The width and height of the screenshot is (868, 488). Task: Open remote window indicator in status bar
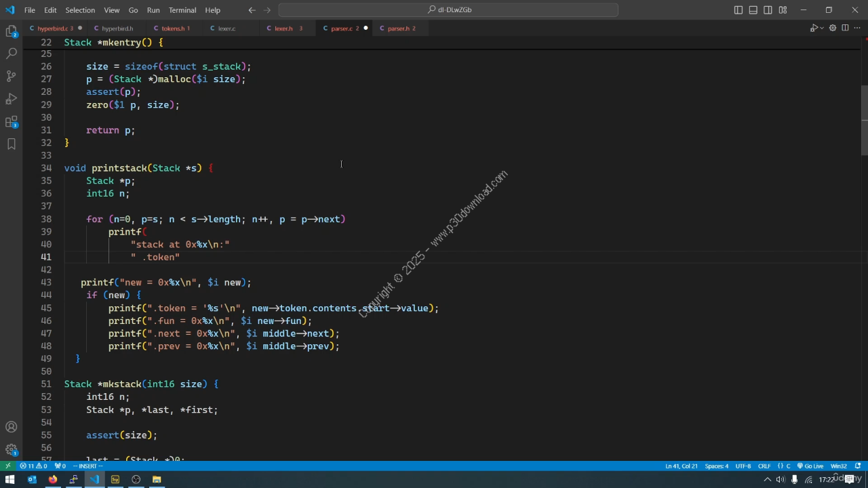[x=7, y=466]
